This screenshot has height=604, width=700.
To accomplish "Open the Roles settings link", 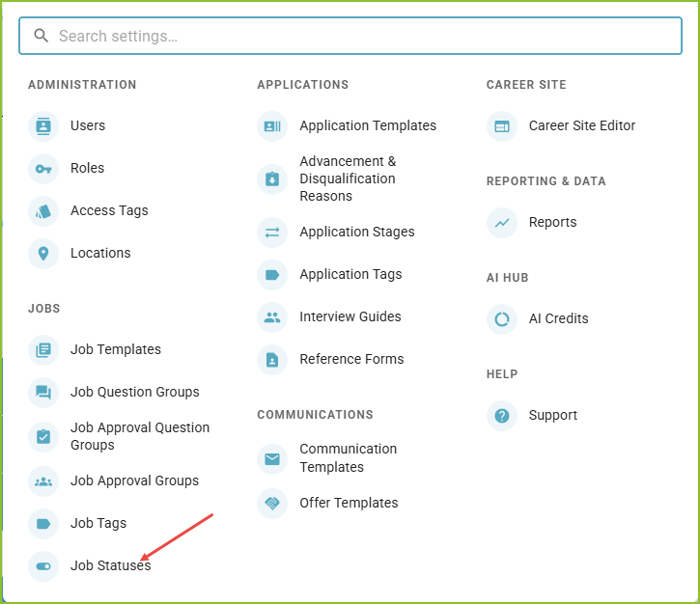I will pos(88,168).
